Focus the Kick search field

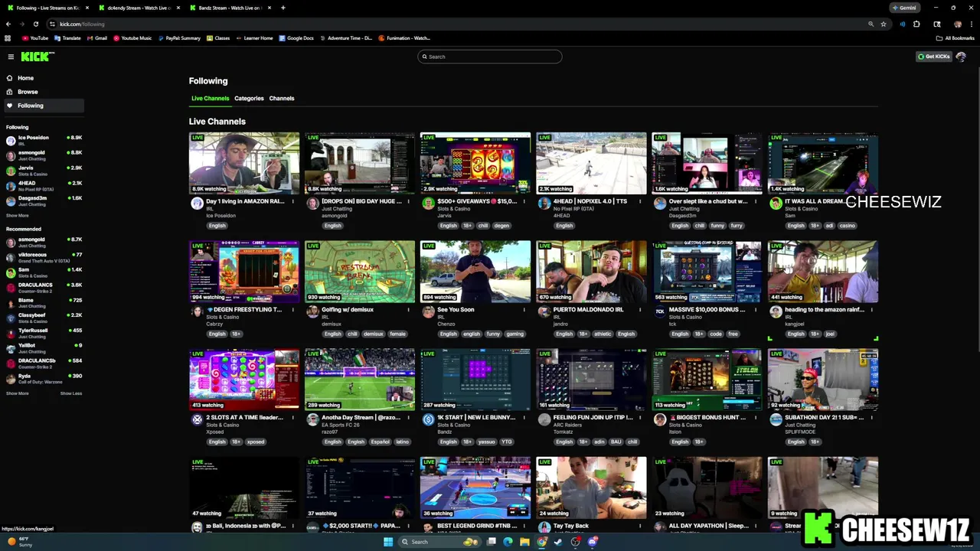(490, 57)
